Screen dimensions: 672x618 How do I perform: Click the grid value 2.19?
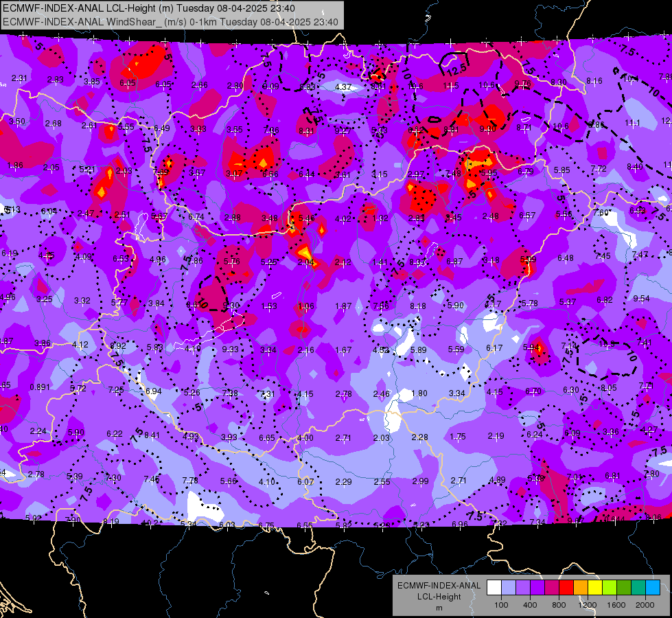pyautogui.click(x=496, y=436)
